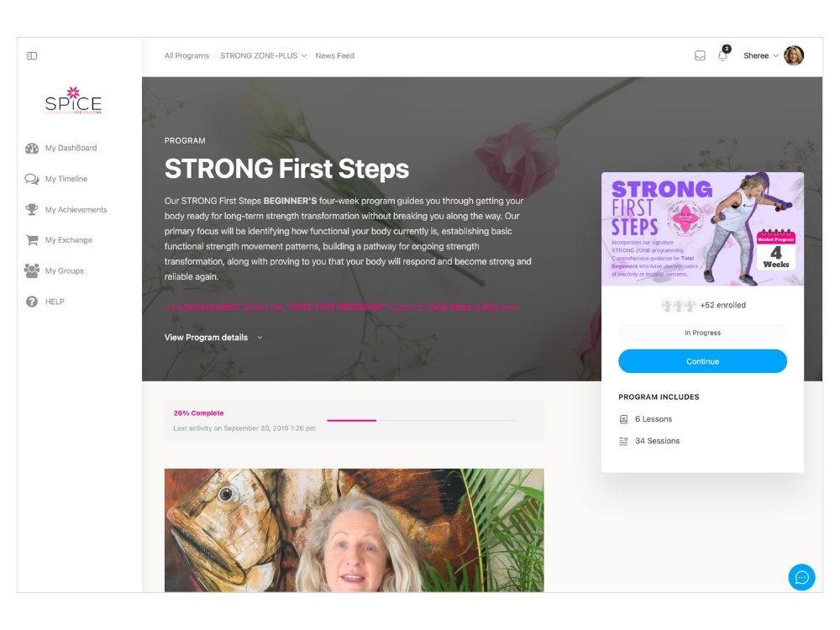Expand View Program details section
Screen dimensions: 840x630
[213, 338]
